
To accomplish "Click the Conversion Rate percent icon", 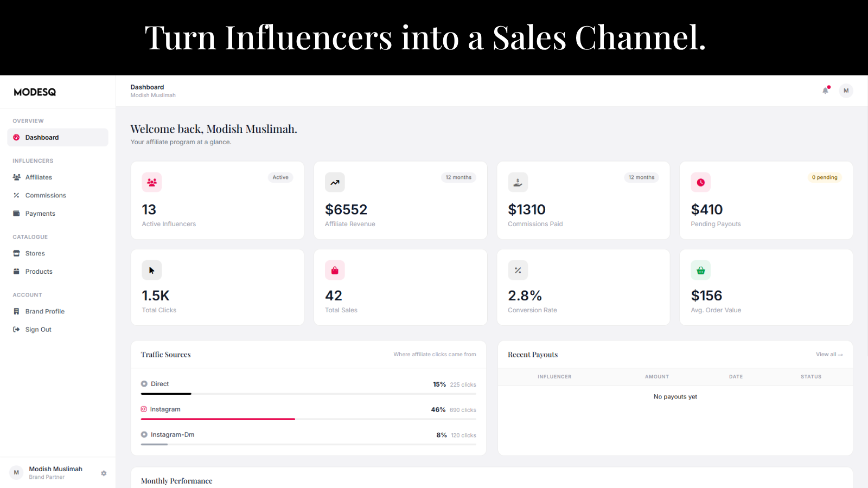I will click(x=518, y=270).
